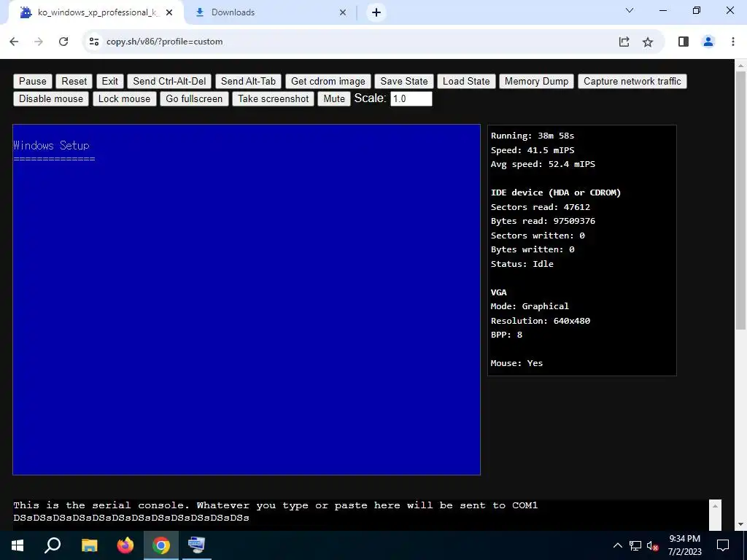Click the Exit button

tap(109, 81)
